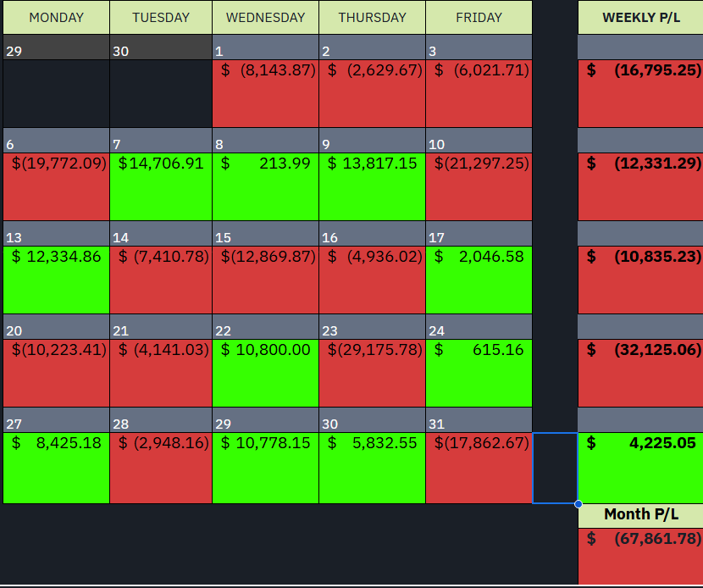Select the date cell labeled 16
The image size is (703, 588).
(x=372, y=234)
